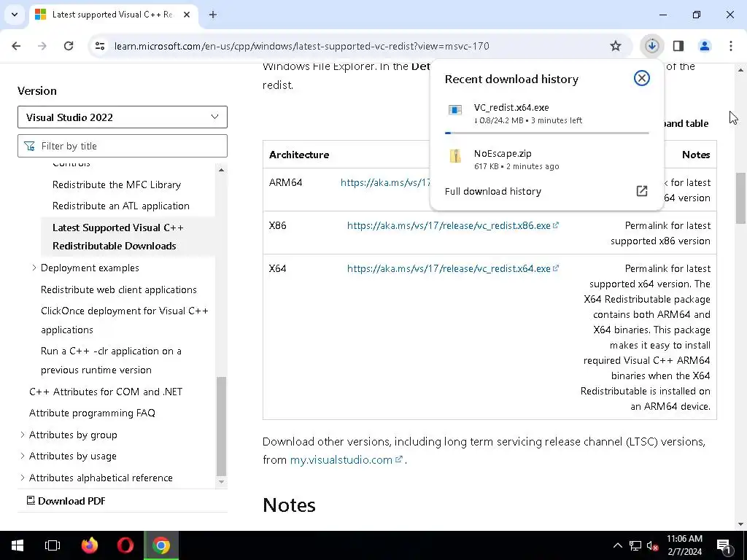747x560 pixels.
Task: Open Windows Start menu
Action: (18, 545)
